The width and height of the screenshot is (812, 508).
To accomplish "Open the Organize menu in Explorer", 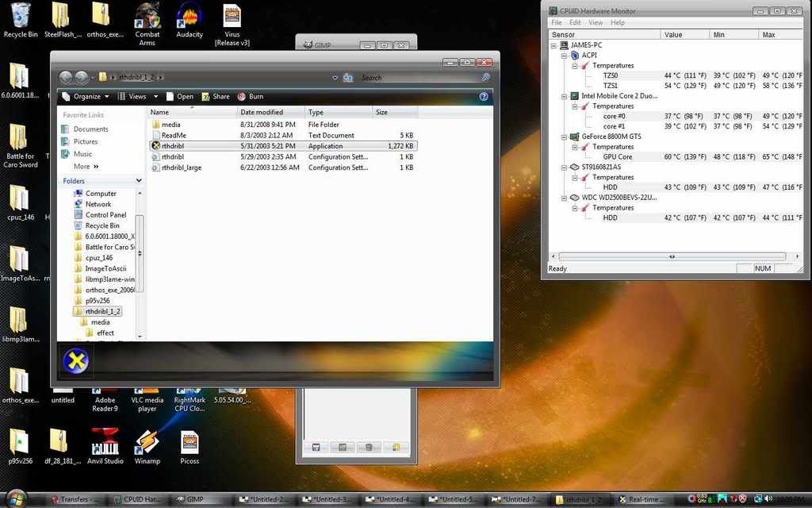I will (x=86, y=96).
